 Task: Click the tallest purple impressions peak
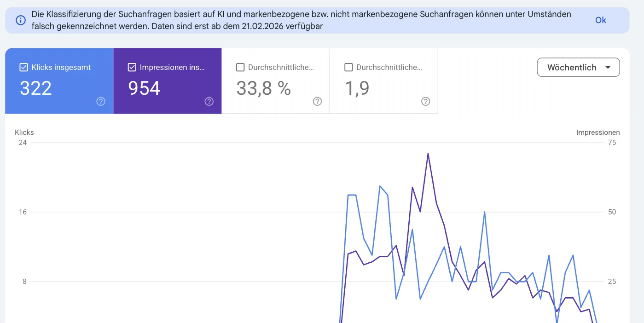(x=428, y=154)
